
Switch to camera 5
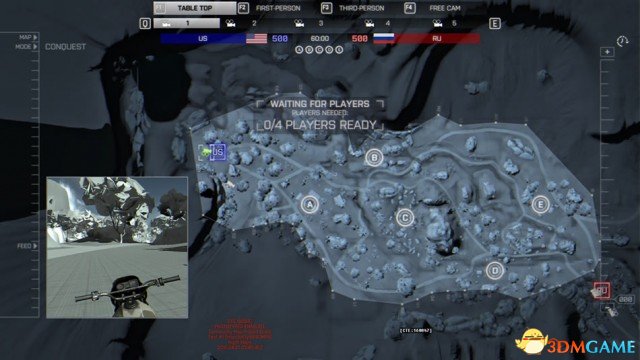point(447,23)
